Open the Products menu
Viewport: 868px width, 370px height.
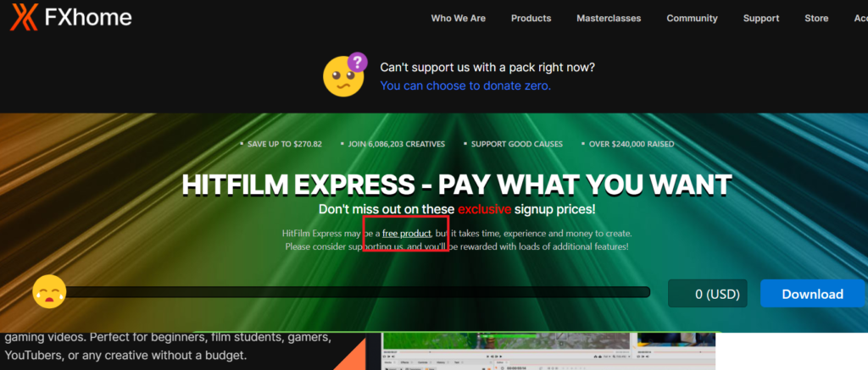point(531,19)
